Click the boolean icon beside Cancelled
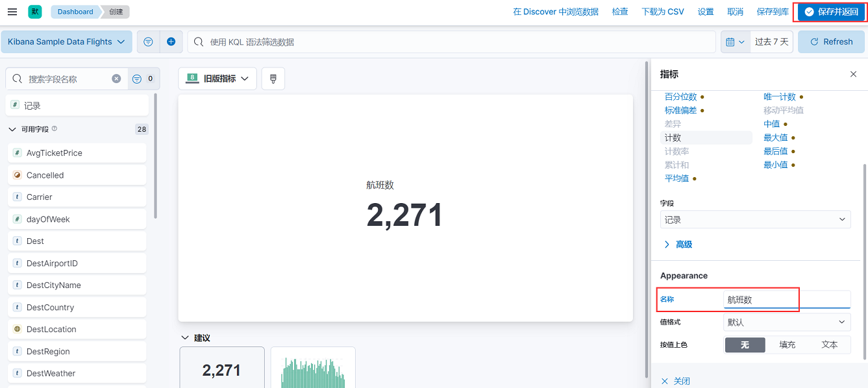 [18, 175]
